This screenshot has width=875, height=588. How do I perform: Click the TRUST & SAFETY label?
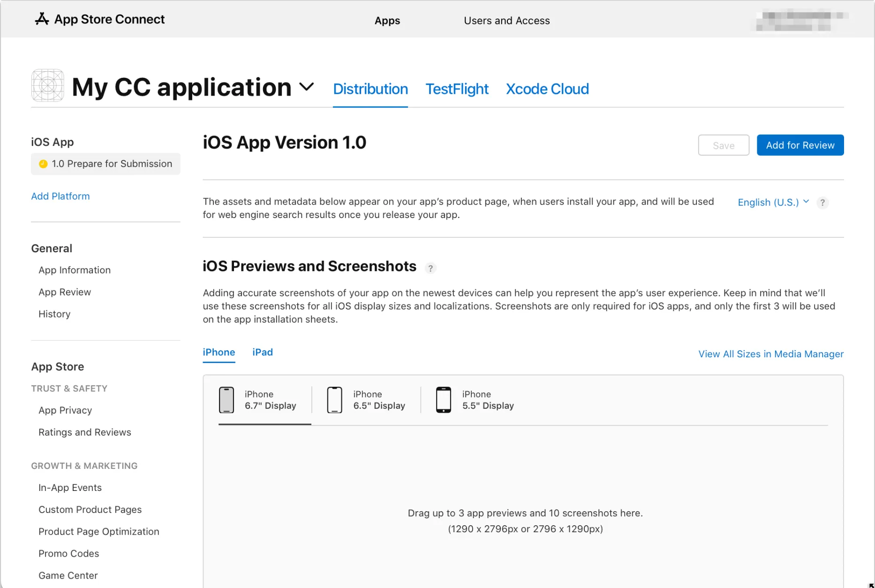[x=69, y=389]
